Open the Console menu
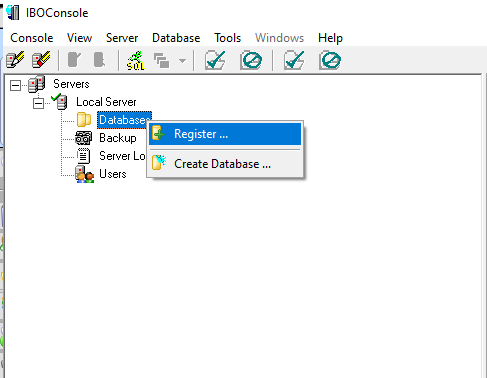Viewport: 487px width, 378px height. coord(32,38)
